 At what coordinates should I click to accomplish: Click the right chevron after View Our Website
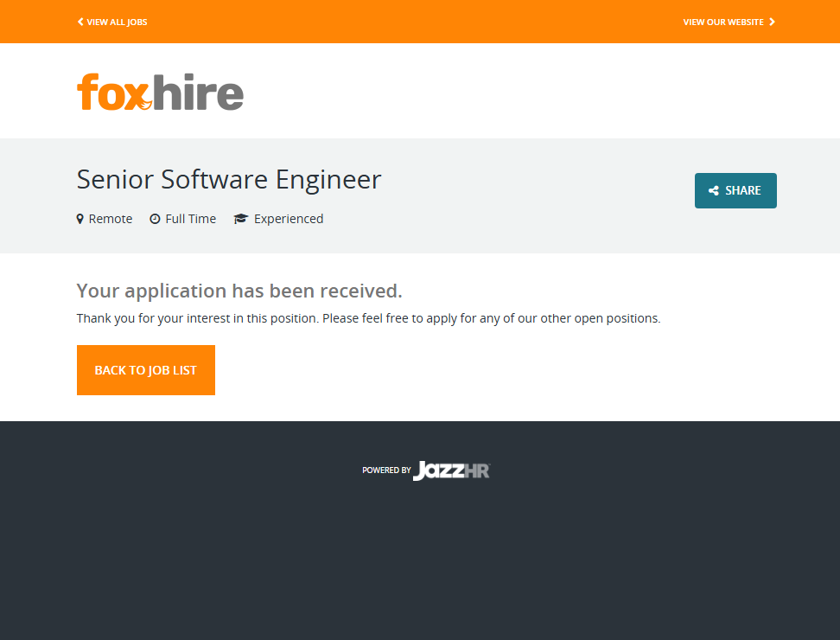tap(773, 22)
